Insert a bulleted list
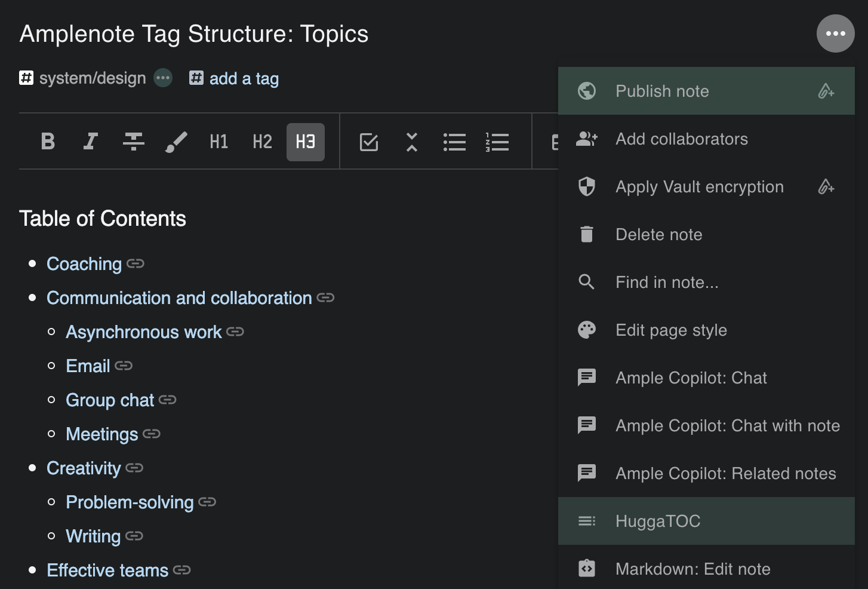868x589 pixels. [454, 142]
